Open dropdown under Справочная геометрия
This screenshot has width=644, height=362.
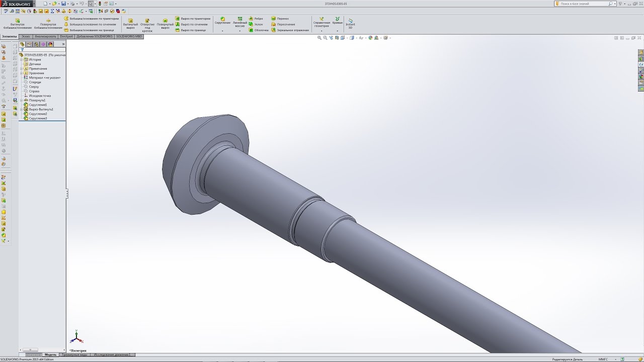tap(321, 31)
